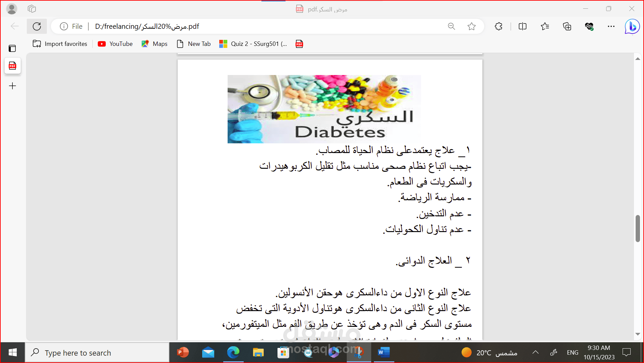The height and width of the screenshot is (363, 644).
Task: Click the scrollbar up arrow
Action: point(638,59)
